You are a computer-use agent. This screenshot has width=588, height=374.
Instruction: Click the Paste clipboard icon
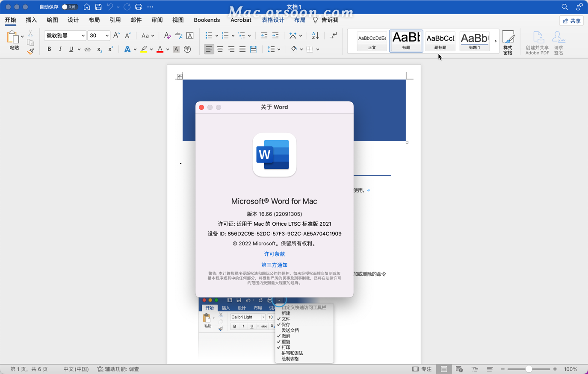click(x=13, y=38)
